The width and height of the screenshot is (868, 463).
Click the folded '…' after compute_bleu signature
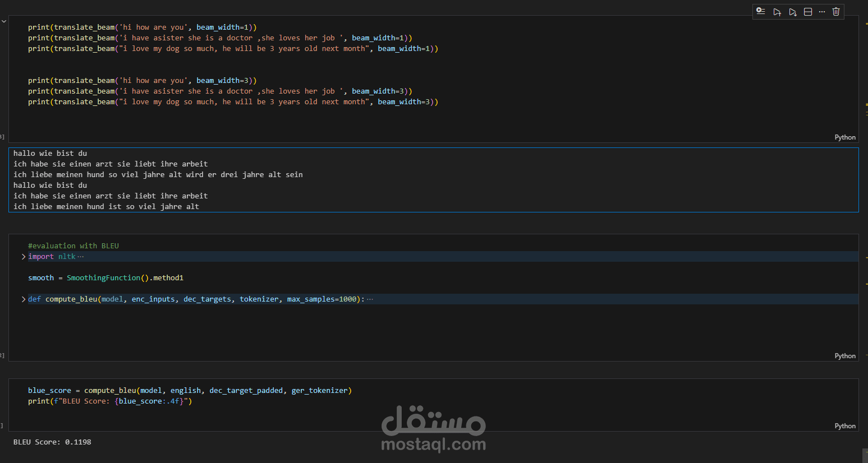click(370, 299)
